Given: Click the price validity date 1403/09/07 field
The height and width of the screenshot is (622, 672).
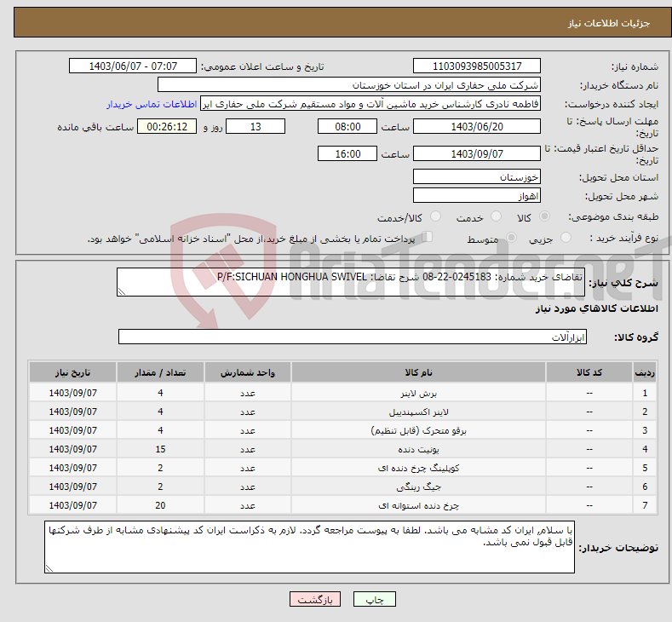Looking at the screenshot, I should click(477, 153).
